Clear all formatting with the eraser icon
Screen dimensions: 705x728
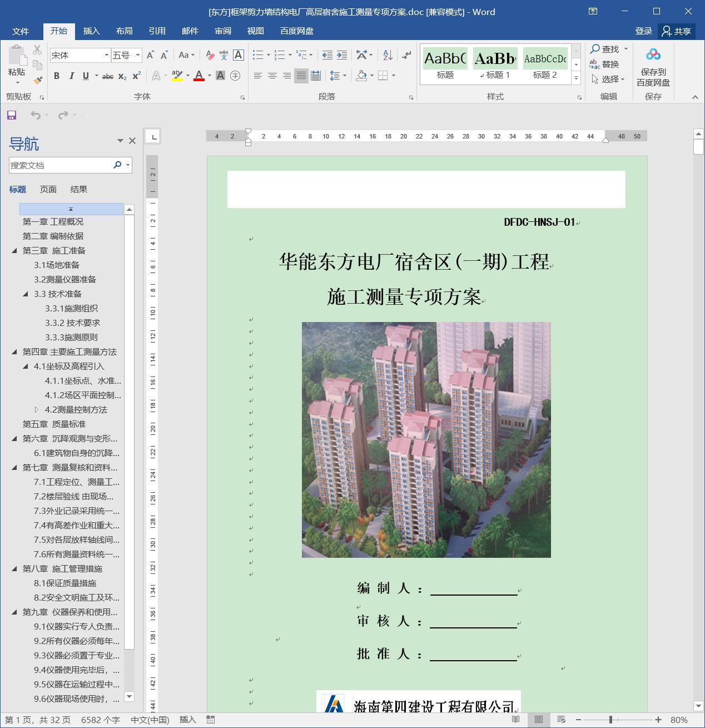[210, 55]
